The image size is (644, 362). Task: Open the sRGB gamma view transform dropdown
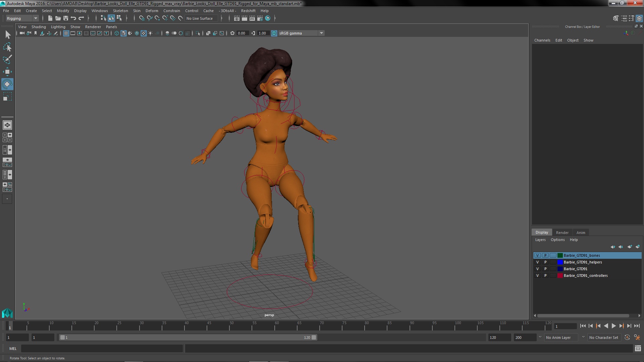[301, 33]
